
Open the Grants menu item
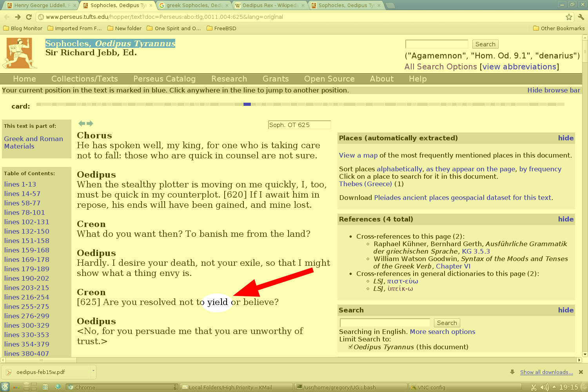[276, 79]
